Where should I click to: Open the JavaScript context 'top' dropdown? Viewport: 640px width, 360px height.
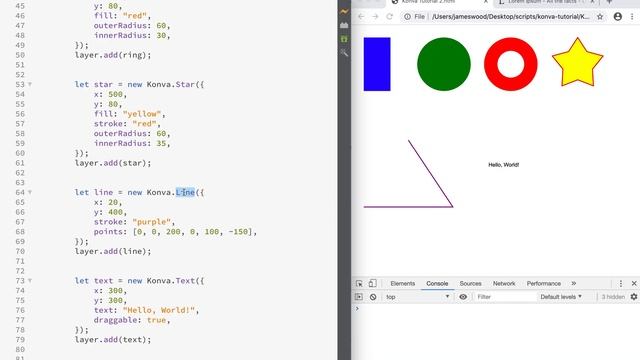(x=417, y=297)
